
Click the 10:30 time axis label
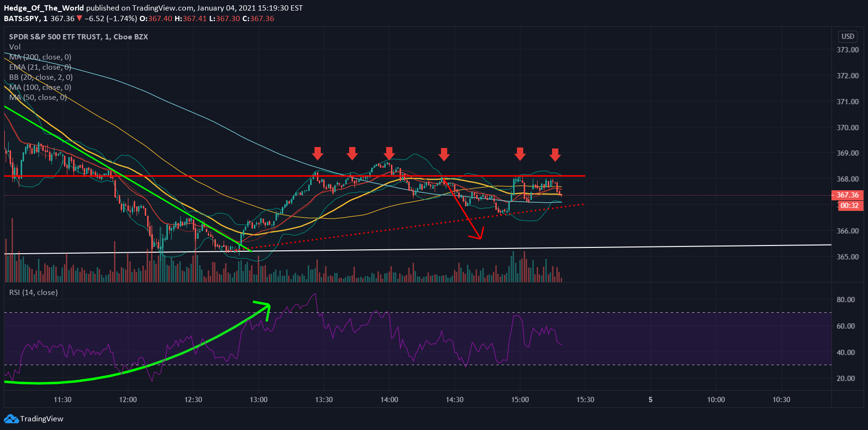pyautogui.click(x=781, y=400)
